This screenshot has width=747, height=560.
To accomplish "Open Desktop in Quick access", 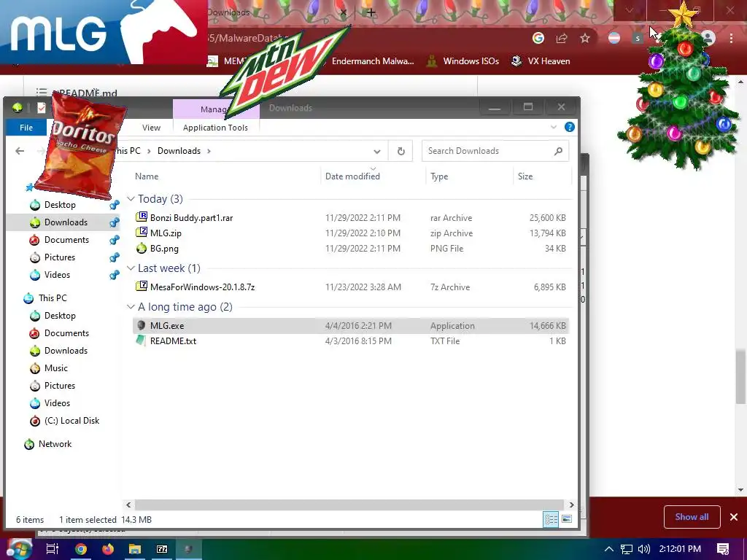I will pyautogui.click(x=60, y=205).
